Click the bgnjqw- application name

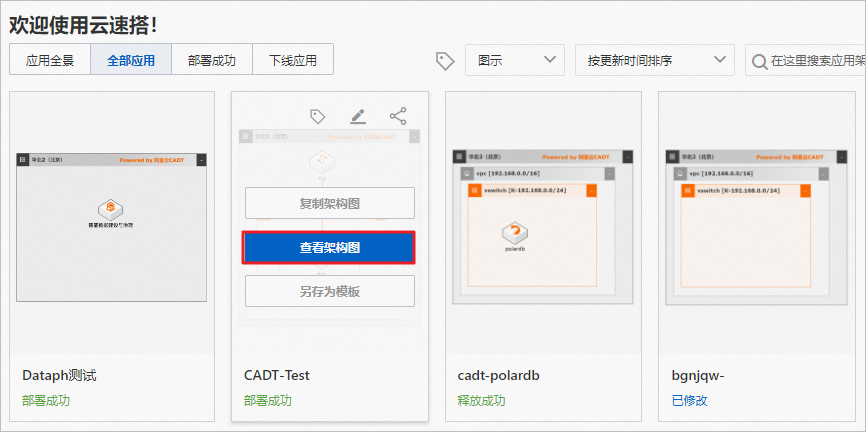click(698, 376)
